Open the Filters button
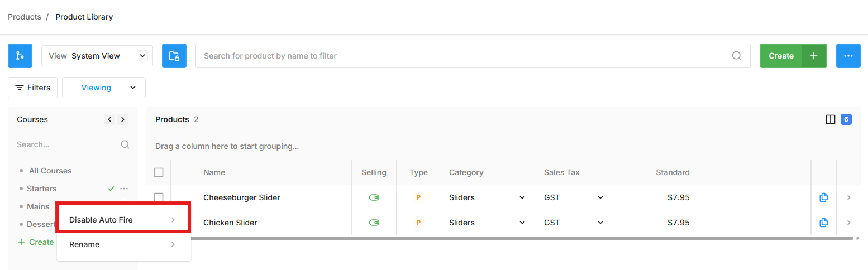This screenshot has height=270, width=868. 32,88
